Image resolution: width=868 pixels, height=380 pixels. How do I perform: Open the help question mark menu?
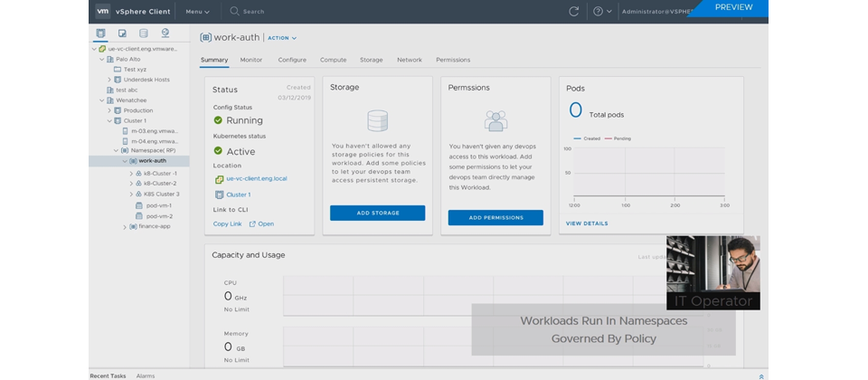[602, 11]
